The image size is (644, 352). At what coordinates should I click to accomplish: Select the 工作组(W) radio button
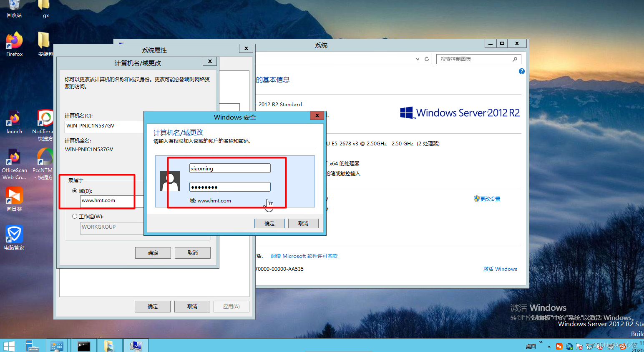point(75,216)
